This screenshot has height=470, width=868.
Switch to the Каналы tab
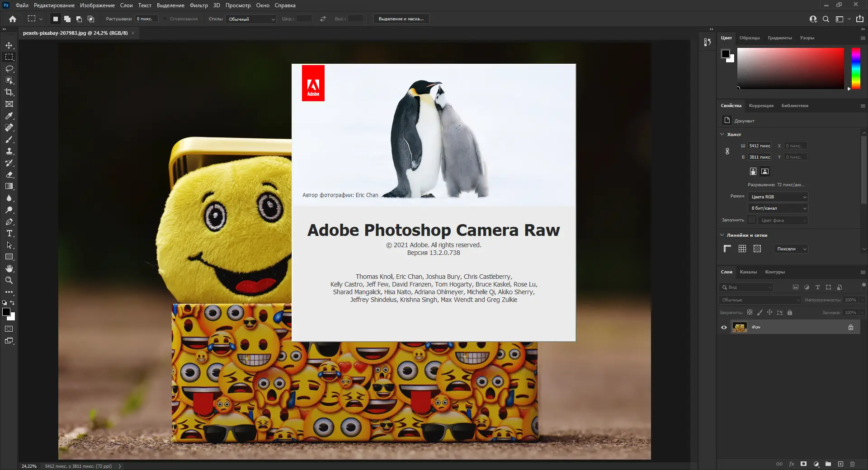[x=748, y=272]
